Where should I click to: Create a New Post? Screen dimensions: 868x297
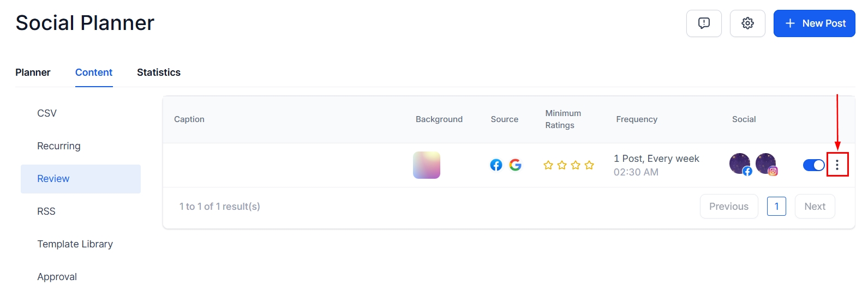coord(814,23)
